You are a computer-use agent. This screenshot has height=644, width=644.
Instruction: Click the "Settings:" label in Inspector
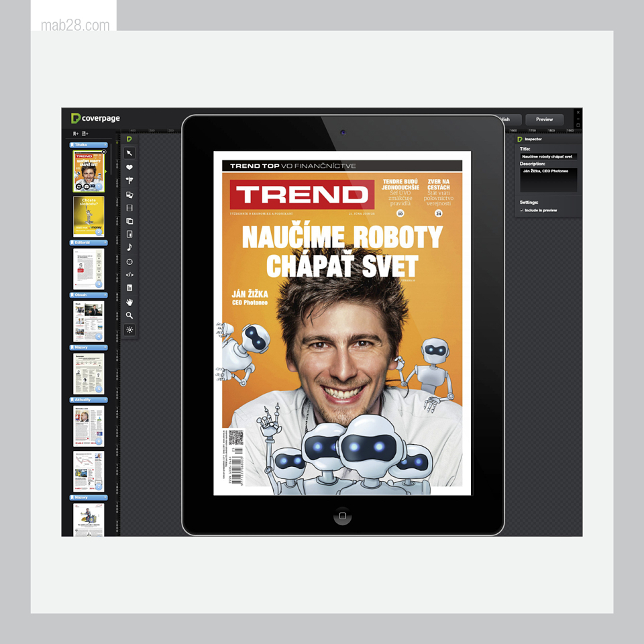tap(529, 203)
